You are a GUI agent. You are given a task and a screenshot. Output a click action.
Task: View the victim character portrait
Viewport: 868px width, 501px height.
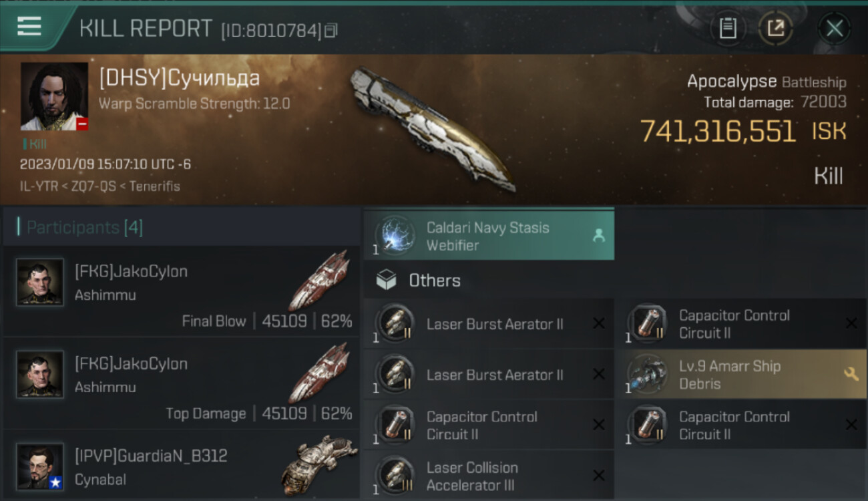54,96
